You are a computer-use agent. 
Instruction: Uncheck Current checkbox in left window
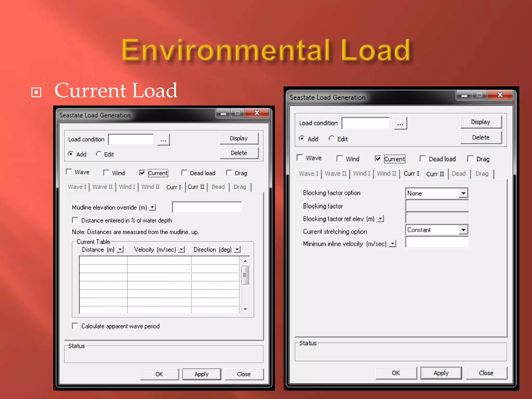[x=142, y=173]
